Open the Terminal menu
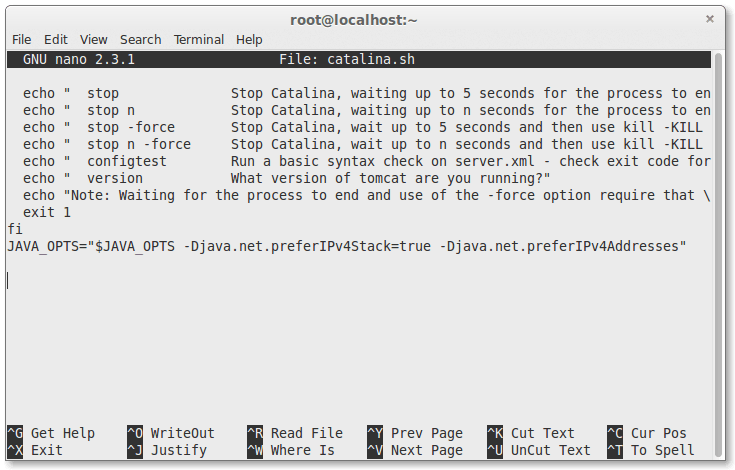The image size is (735, 470). (x=199, y=39)
